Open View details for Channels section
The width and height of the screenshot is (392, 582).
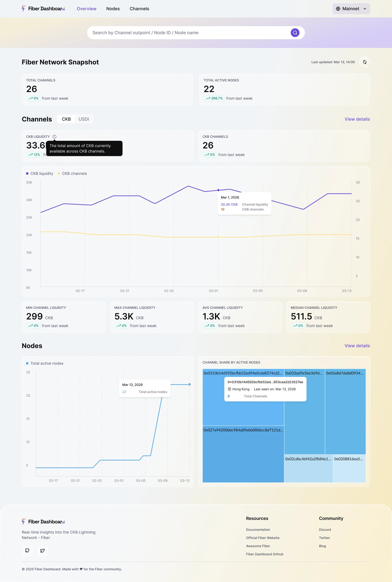click(x=357, y=119)
